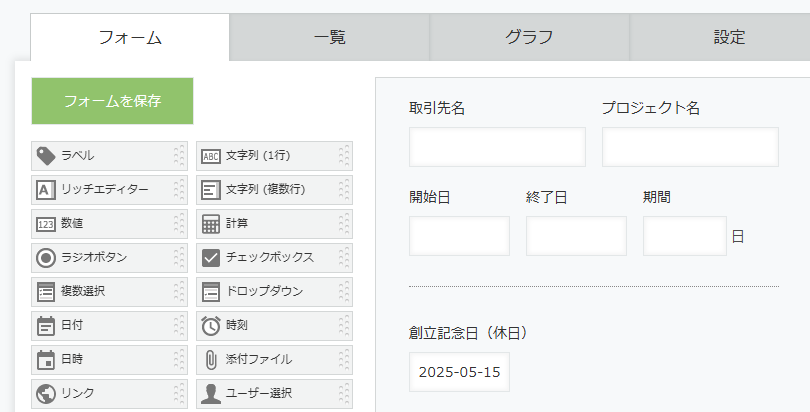
Task: Click the 時刻 clock icon
Action: pyautogui.click(x=211, y=325)
